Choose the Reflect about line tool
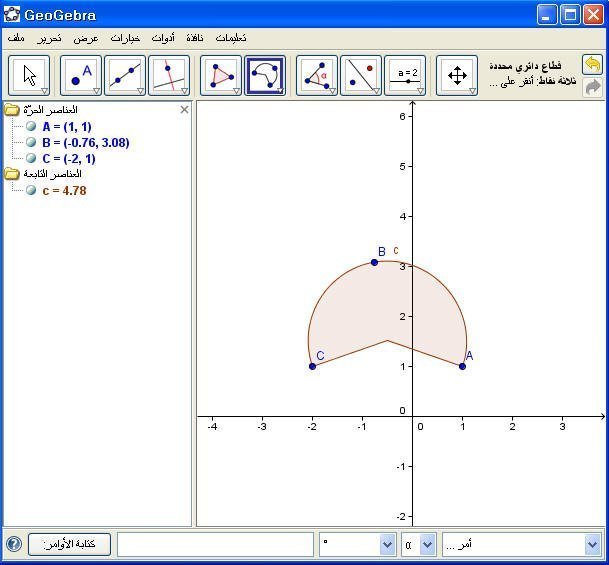Viewport: 609px width, 565px height. point(361,76)
